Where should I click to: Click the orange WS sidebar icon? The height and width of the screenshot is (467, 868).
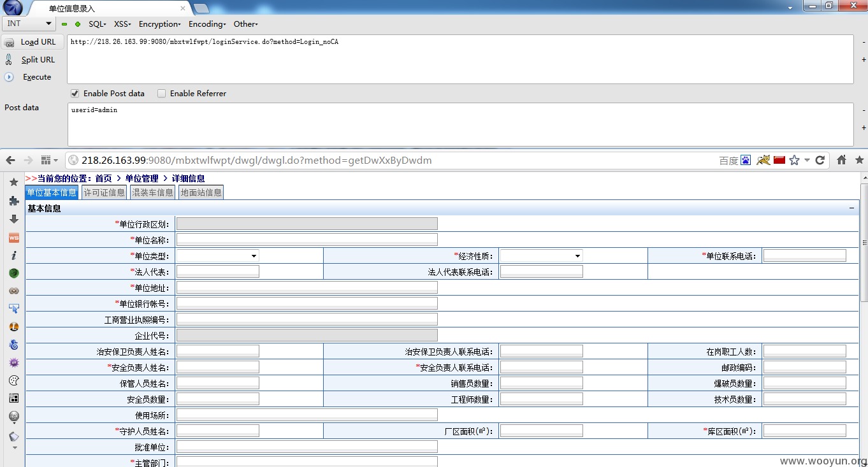click(14, 237)
